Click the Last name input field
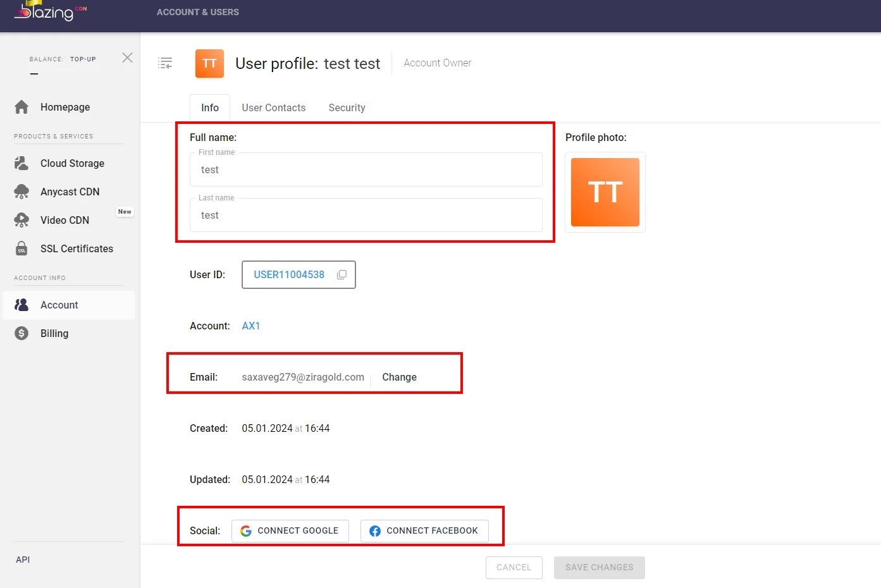Screen dimensions: 881x588 (366, 215)
